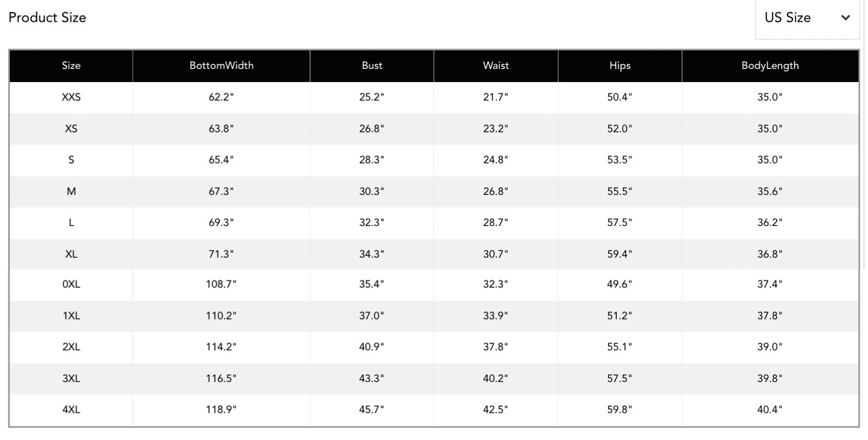Click the 2XL size row label
868x440 pixels.
(x=71, y=347)
